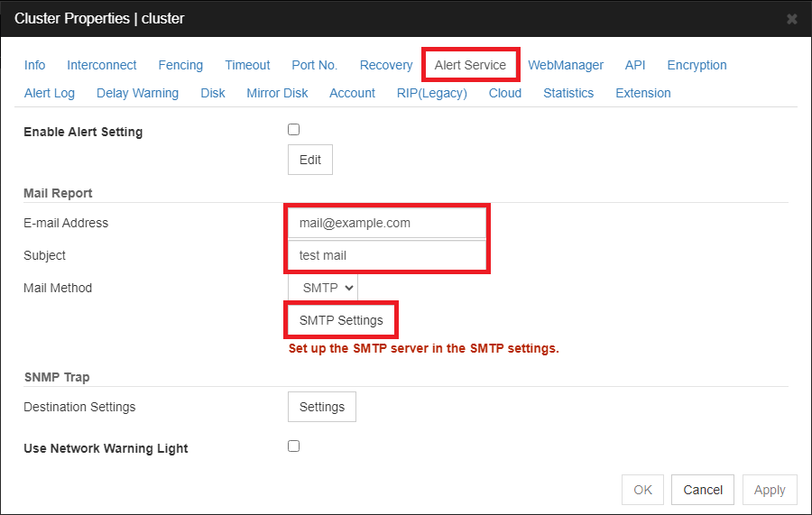Switch to the Alert Service tab
The width and height of the screenshot is (812, 515).
470,65
